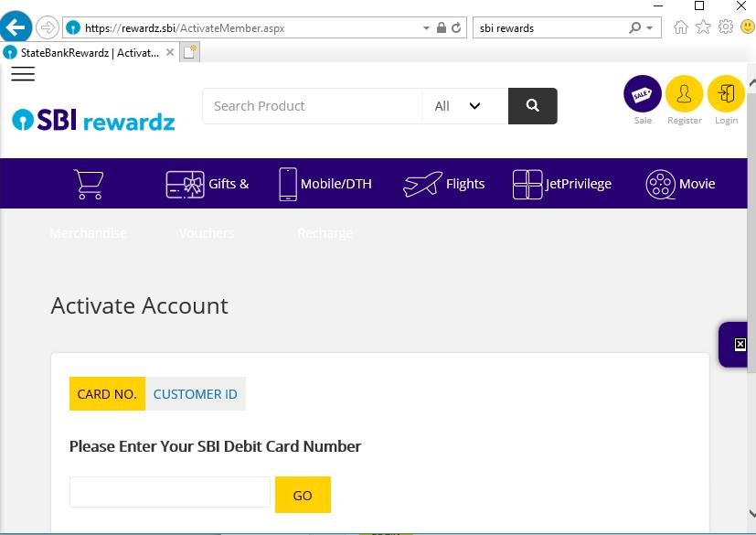The height and width of the screenshot is (535, 756).
Task: Open the address bar dropdown arrow
Action: [x=426, y=28]
